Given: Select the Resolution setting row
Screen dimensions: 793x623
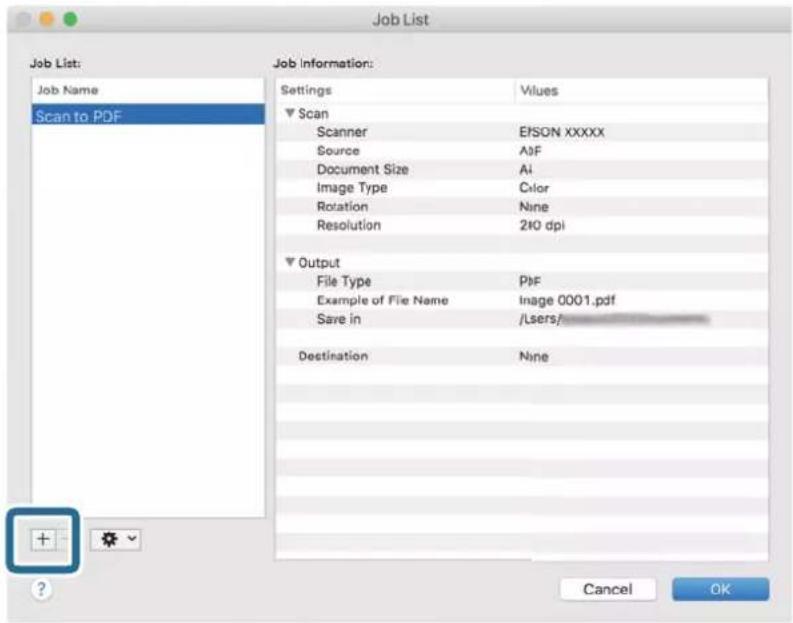Looking at the screenshot, I should point(522,226).
